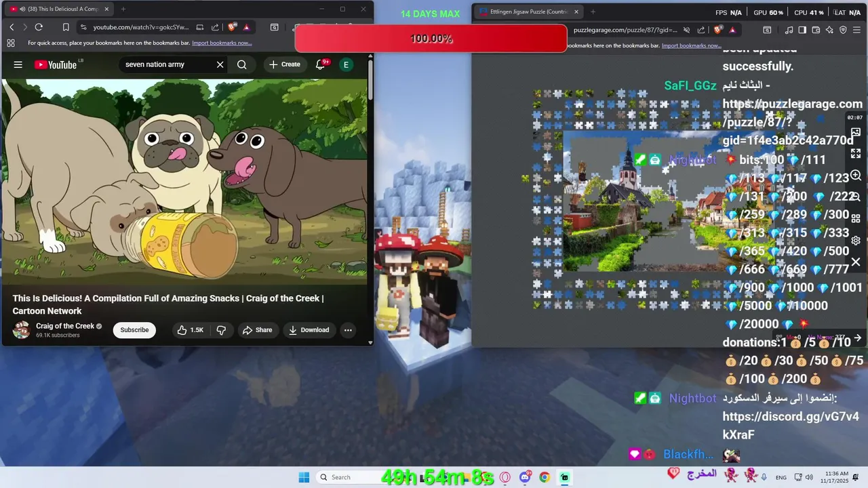Open site settings icon in YouTube address bar
868x488 pixels.
83,27
